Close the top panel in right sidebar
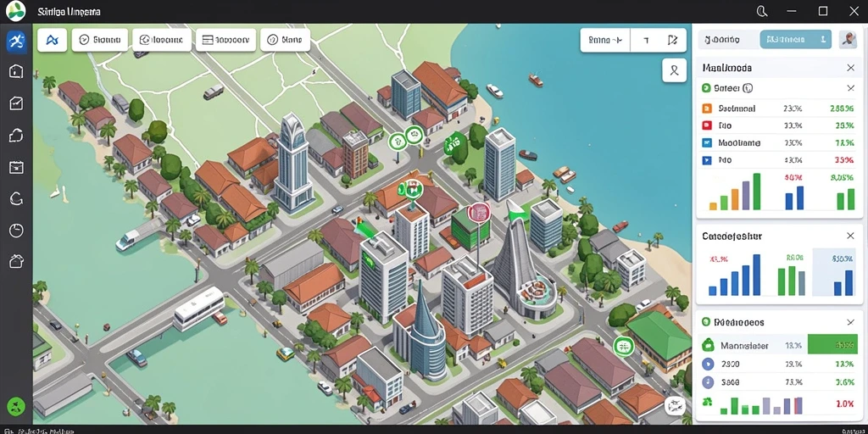868x434 pixels. [851, 68]
